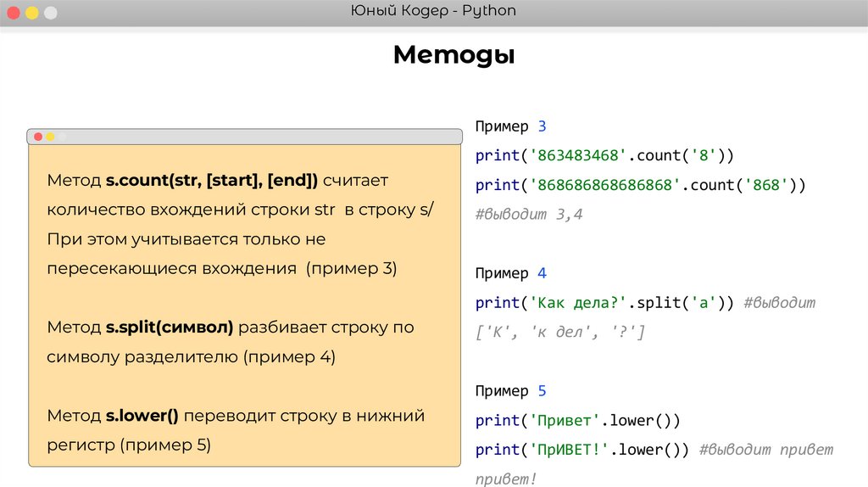Click the gray dot in the main title bar
This screenshot has height=487, width=868.
click(51, 13)
